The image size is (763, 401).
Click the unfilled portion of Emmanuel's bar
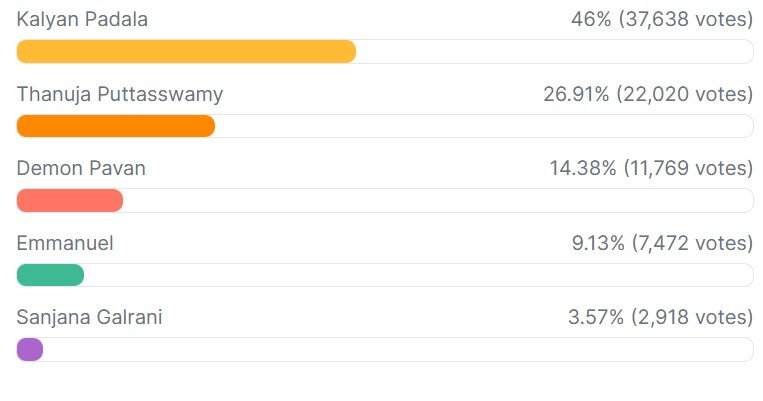click(x=418, y=275)
